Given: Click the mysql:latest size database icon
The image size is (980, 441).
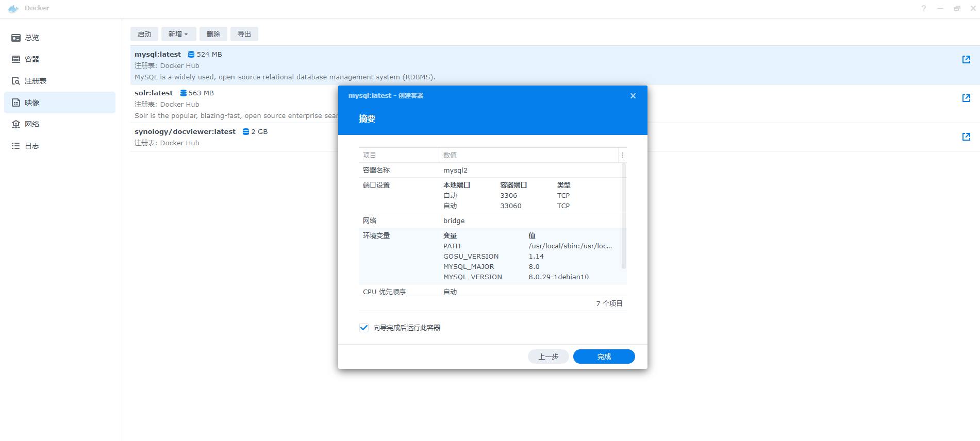Looking at the screenshot, I should pos(191,54).
